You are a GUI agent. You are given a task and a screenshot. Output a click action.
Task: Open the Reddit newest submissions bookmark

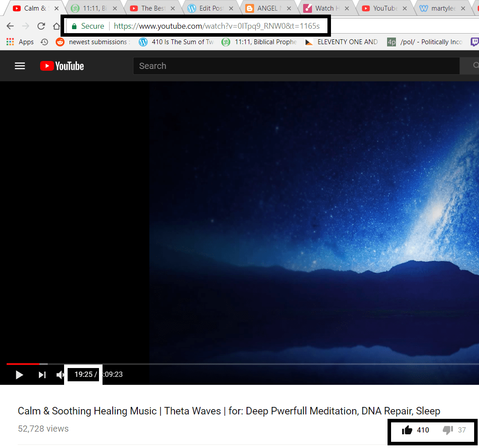93,42
